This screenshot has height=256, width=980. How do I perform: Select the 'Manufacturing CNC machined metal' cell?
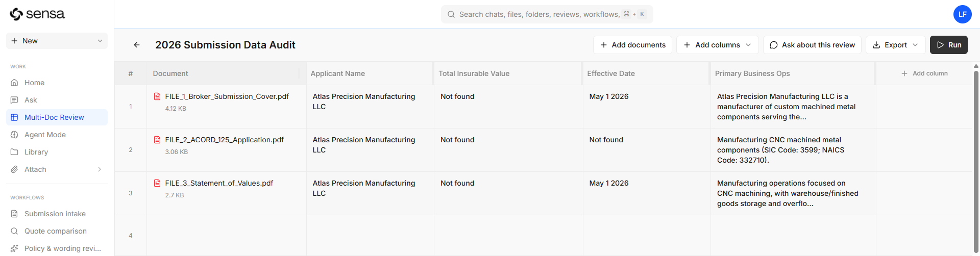point(793,150)
